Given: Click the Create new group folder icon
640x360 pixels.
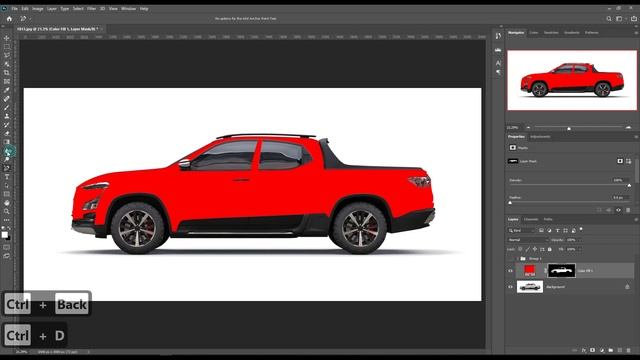Looking at the screenshot, I should pos(611,350).
